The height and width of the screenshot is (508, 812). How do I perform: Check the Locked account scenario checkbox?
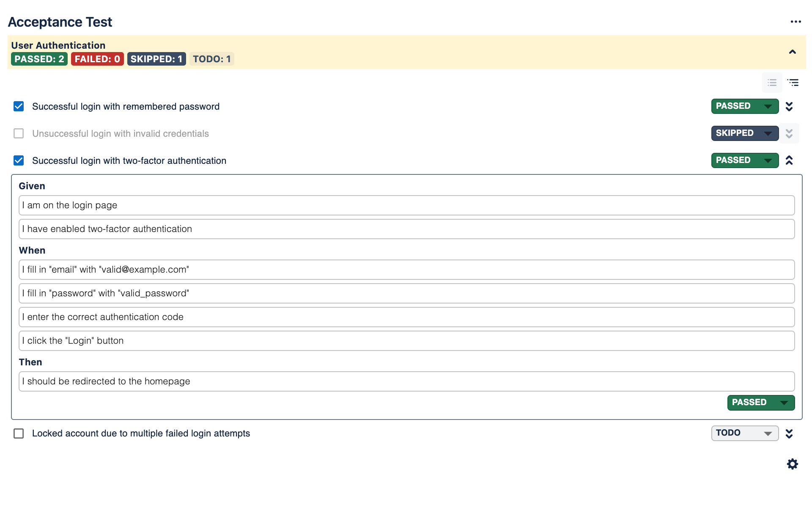18,433
